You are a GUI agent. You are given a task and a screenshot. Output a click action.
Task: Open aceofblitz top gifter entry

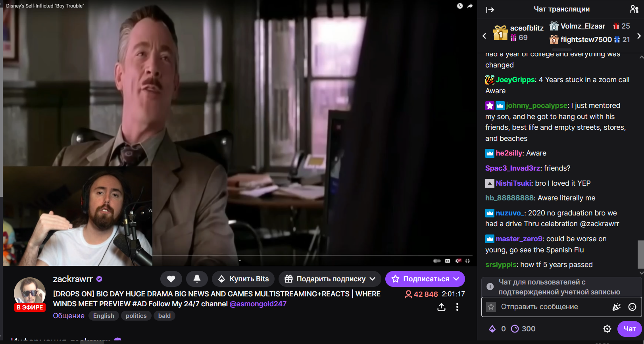coord(518,33)
